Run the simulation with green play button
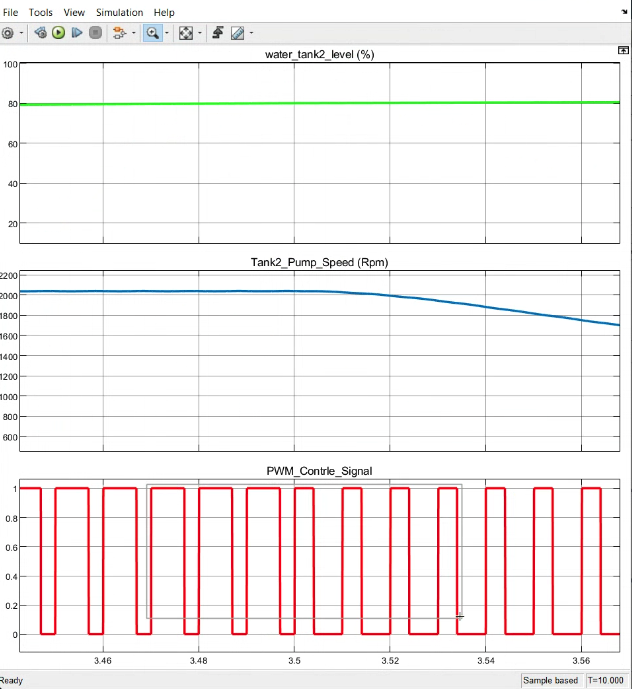This screenshot has width=632, height=689. tap(58, 33)
